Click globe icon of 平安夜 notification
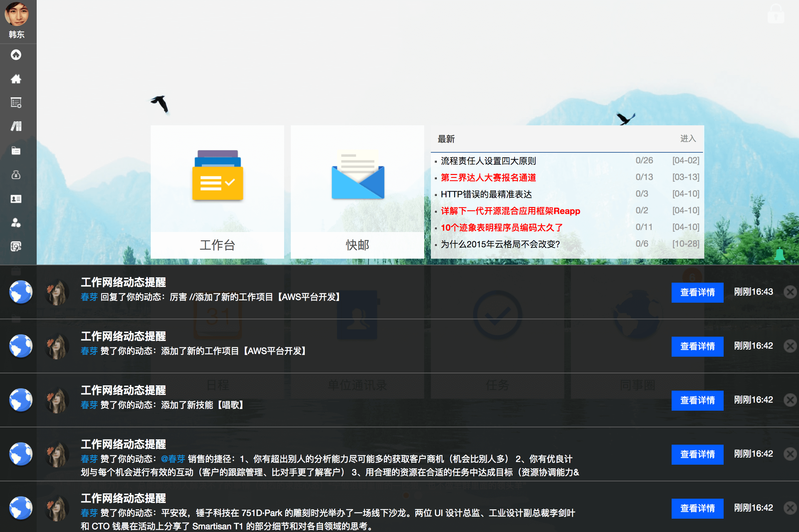 [21, 508]
